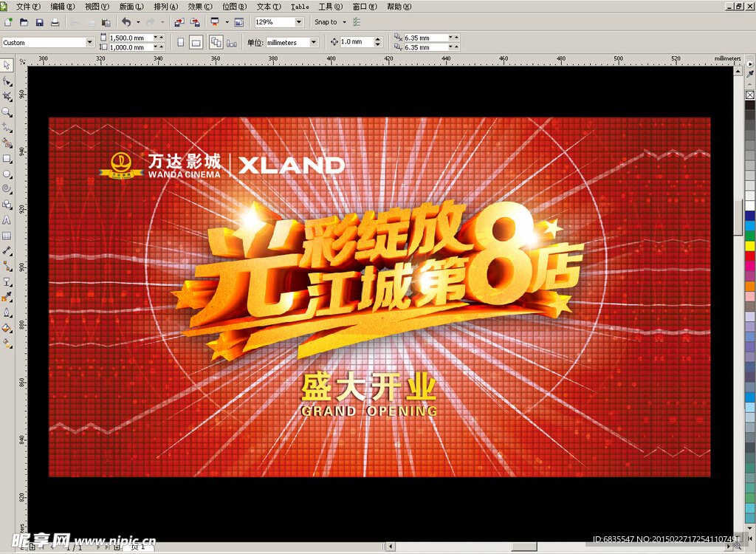Click the page width field 1,500.0 mm
This screenshot has width=756, height=554.
point(131,38)
